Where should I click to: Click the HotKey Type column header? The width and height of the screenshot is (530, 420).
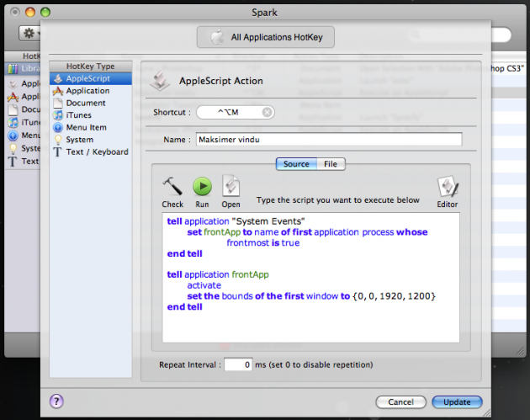pos(91,66)
